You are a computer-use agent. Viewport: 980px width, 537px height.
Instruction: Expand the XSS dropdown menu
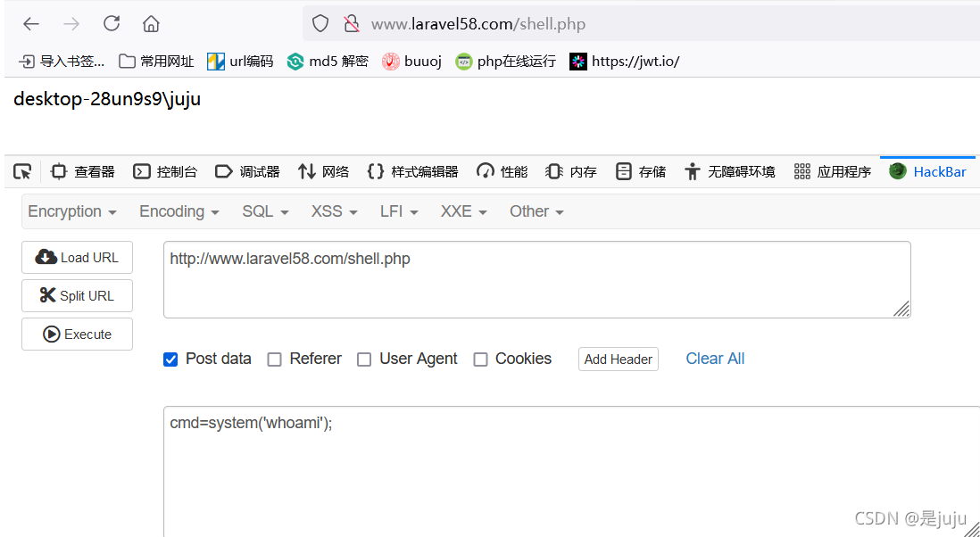(335, 211)
